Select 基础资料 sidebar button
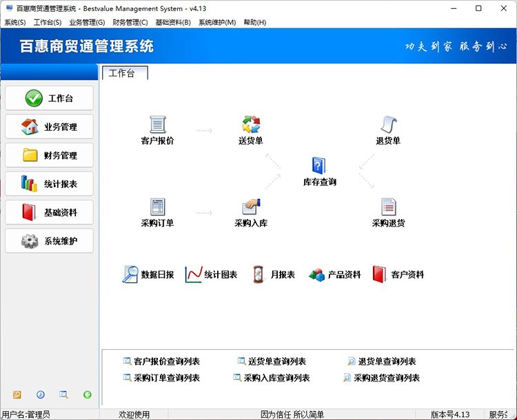Viewport: 517px width, 420px height. click(49, 213)
